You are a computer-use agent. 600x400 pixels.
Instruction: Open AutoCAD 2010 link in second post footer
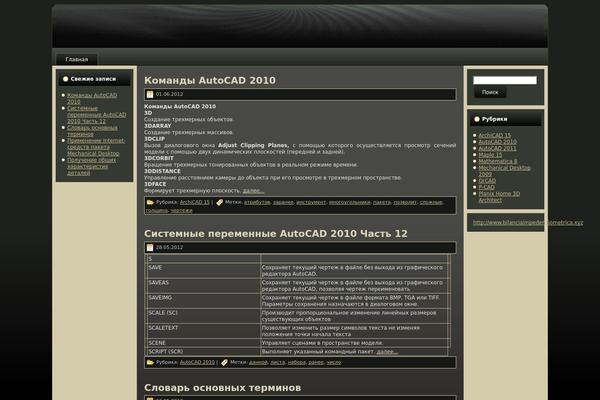pyautogui.click(x=197, y=362)
